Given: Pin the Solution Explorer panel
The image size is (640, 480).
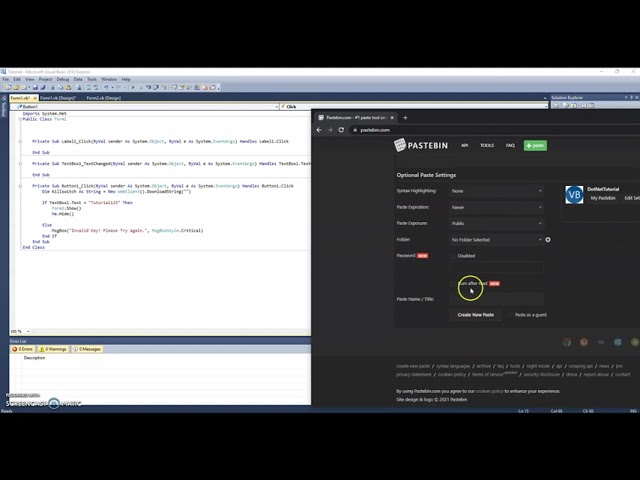Looking at the screenshot, I should click(x=631, y=98).
